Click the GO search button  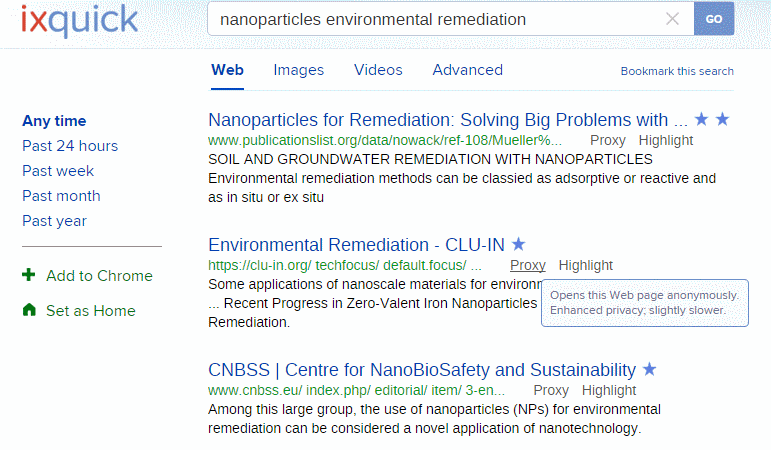(714, 19)
